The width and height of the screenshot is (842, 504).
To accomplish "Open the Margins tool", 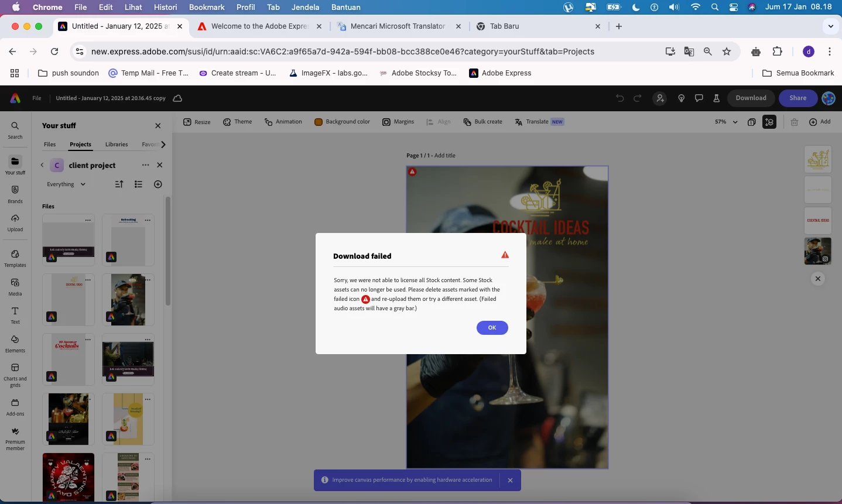I will tap(398, 122).
